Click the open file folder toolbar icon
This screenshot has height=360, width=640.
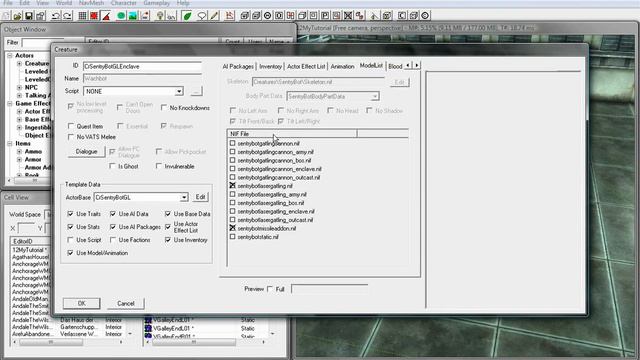click(17, 16)
